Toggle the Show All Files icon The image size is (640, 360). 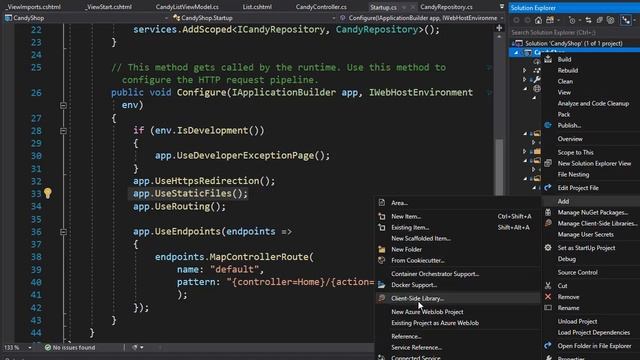point(610,20)
